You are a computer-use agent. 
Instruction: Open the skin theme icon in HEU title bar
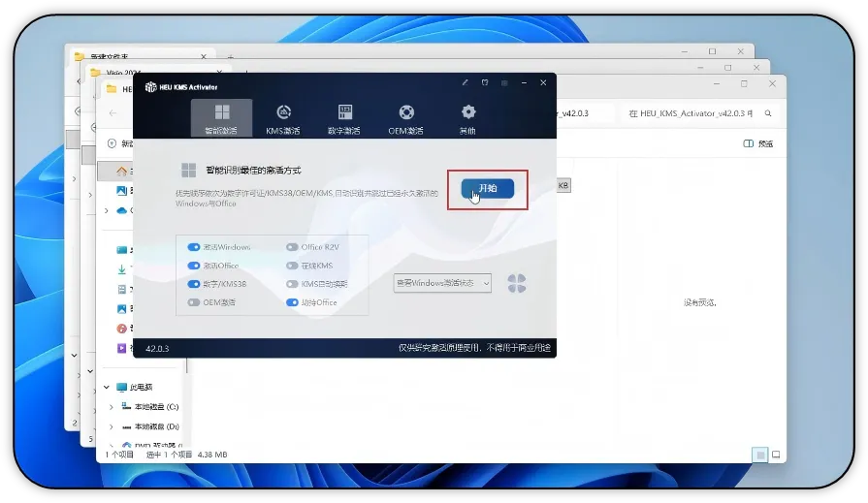(485, 82)
